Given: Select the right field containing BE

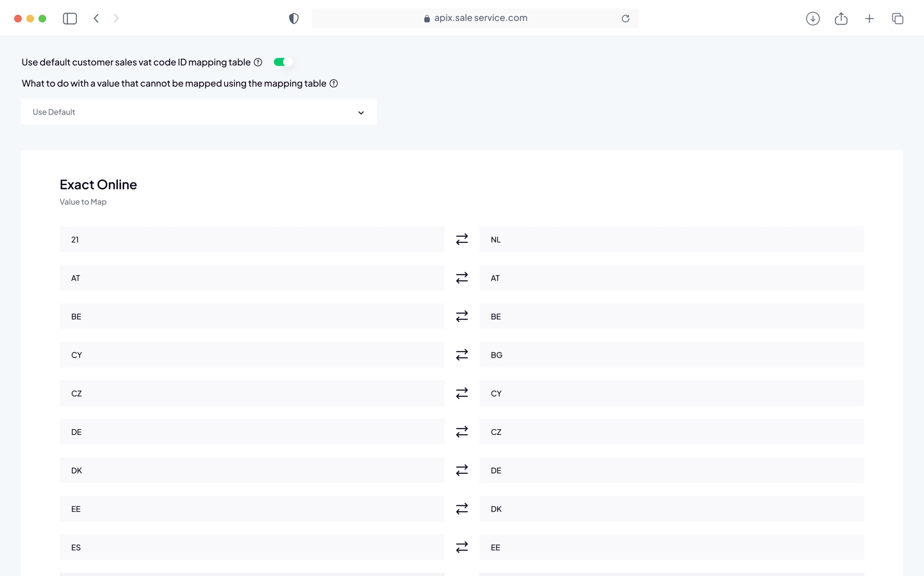Looking at the screenshot, I should coord(671,316).
